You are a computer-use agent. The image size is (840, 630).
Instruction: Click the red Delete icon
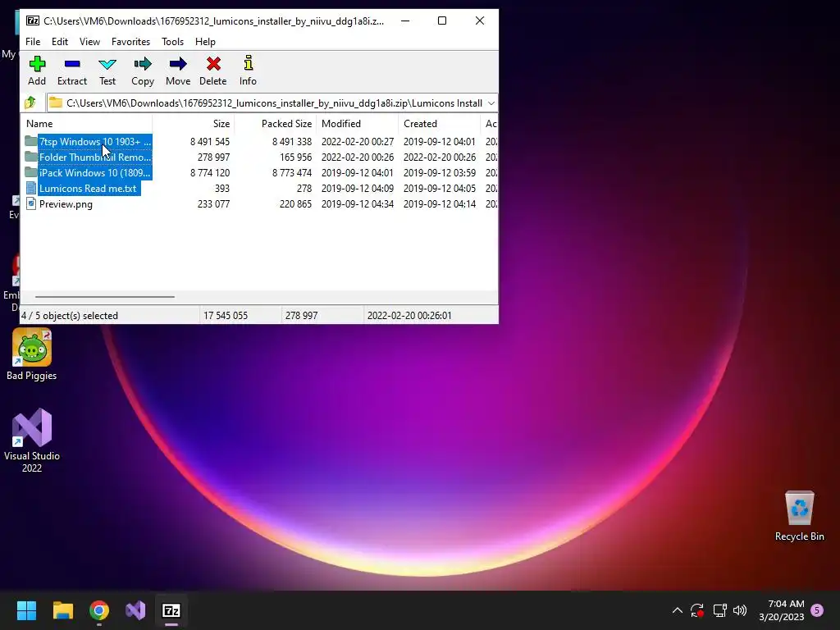coord(213,64)
